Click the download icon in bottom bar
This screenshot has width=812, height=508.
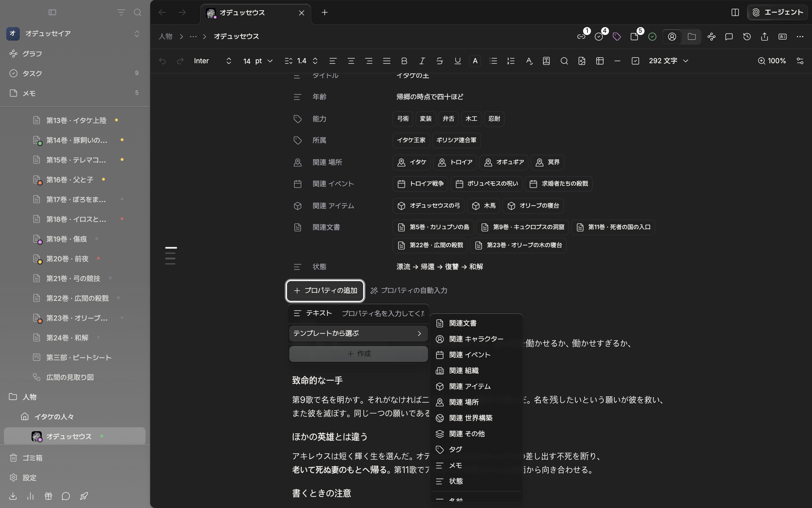tap(13, 496)
